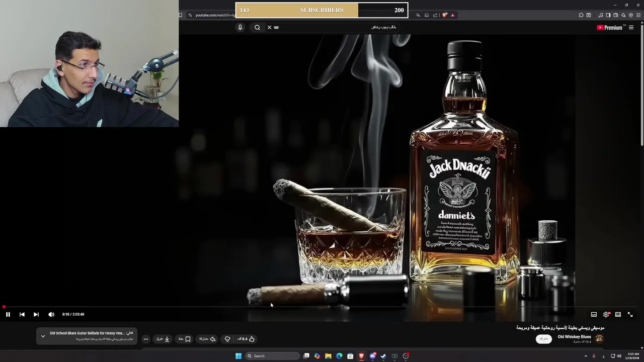Clear the YouTube search text

269,27
